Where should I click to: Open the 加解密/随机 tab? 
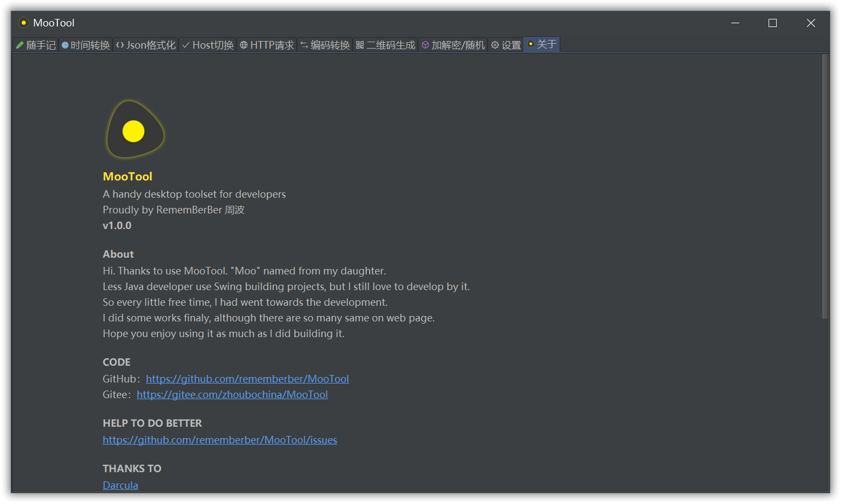(453, 45)
